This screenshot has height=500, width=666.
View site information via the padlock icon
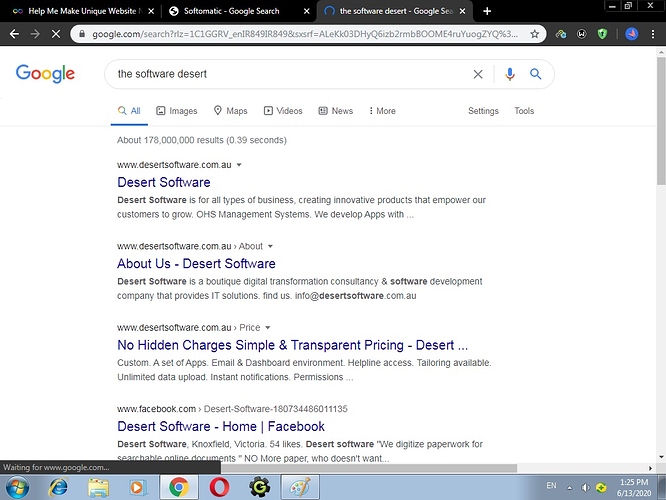(82, 34)
